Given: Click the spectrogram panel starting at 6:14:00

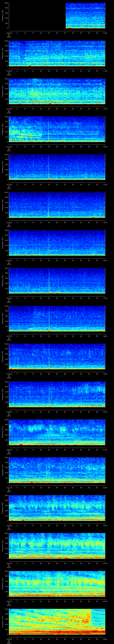Looking at the screenshot, I should click(57, 205).
